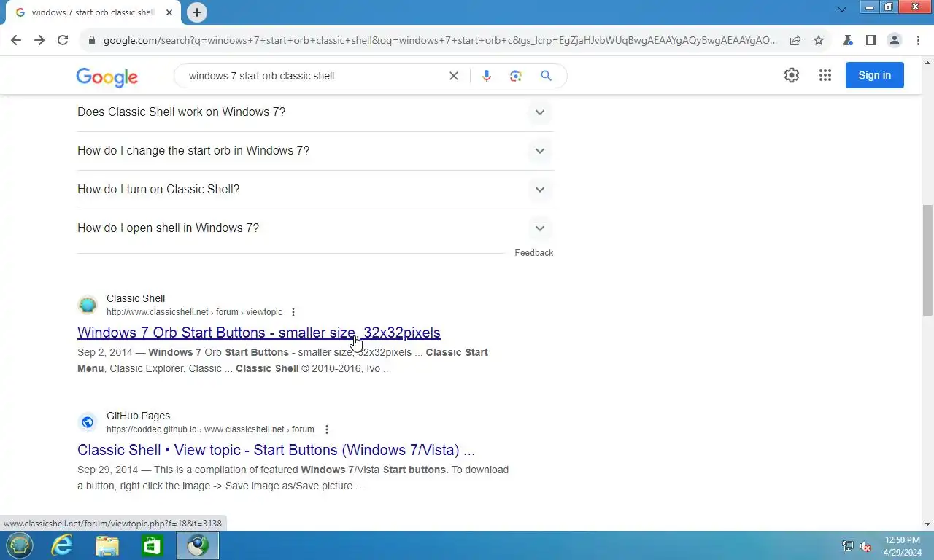The image size is (934, 560).
Task: Open 'Windows 7 Orb Start Buttons' result
Action: click(259, 332)
